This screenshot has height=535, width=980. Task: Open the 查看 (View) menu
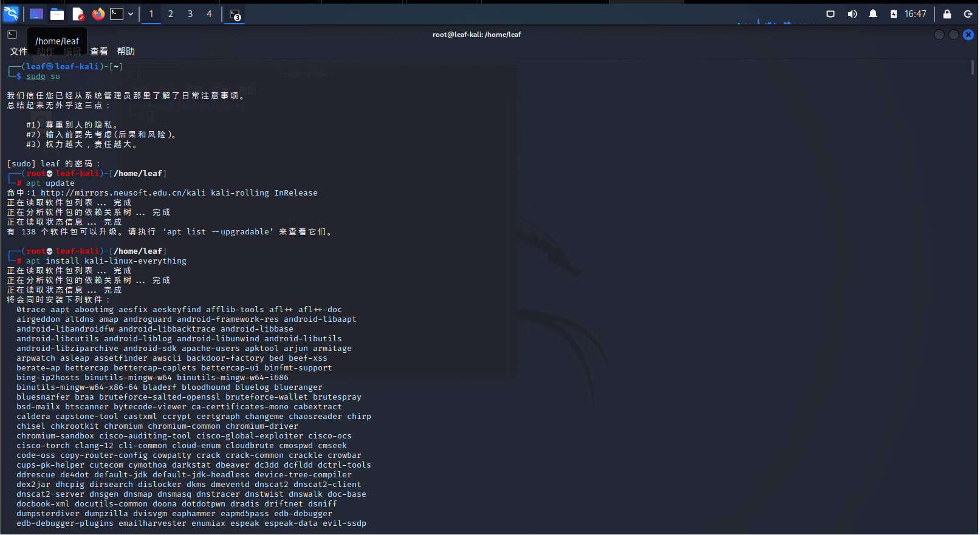[99, 52]
